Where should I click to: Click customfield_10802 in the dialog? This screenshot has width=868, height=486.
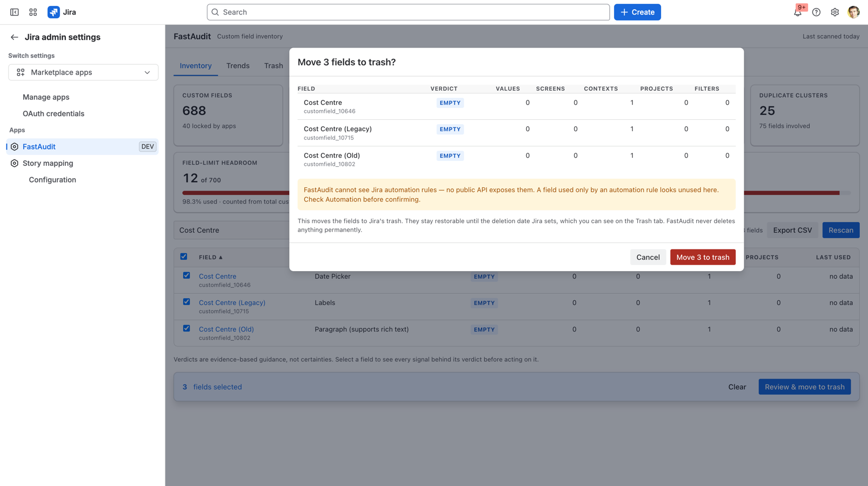pos(329,164)
